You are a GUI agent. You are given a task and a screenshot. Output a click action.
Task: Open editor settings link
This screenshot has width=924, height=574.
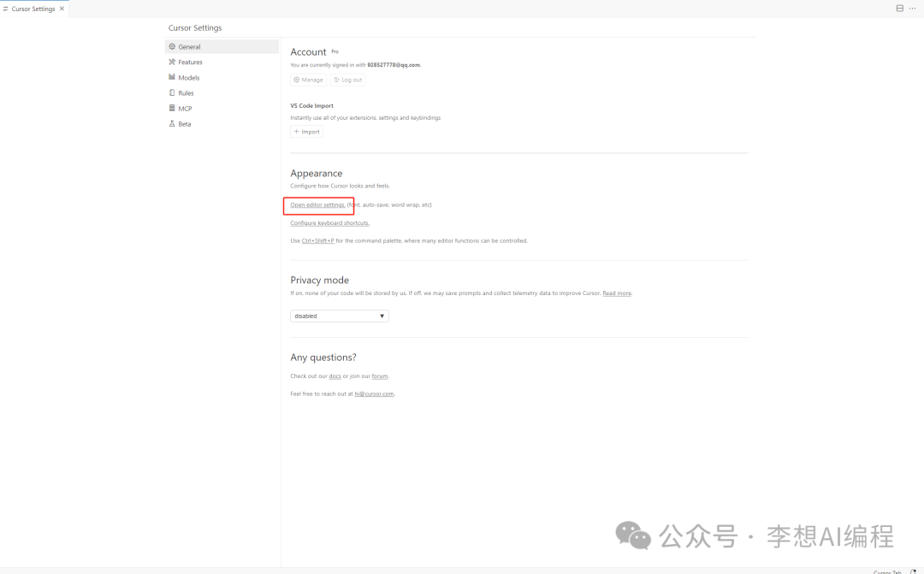pyautogui.click(x=317, y=205)
